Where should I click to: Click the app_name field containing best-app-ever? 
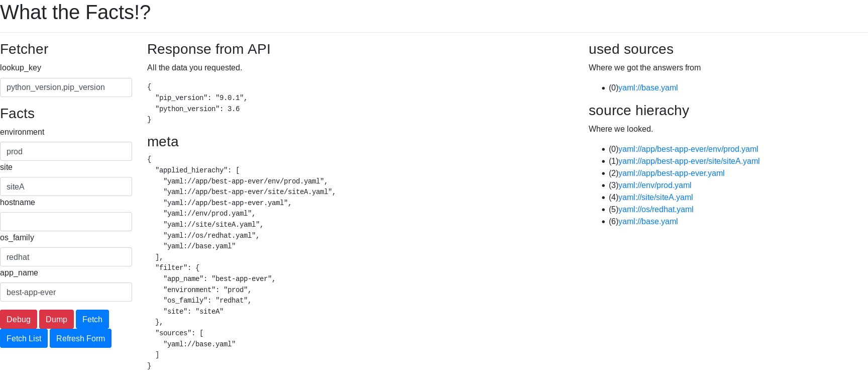point(66,292)
